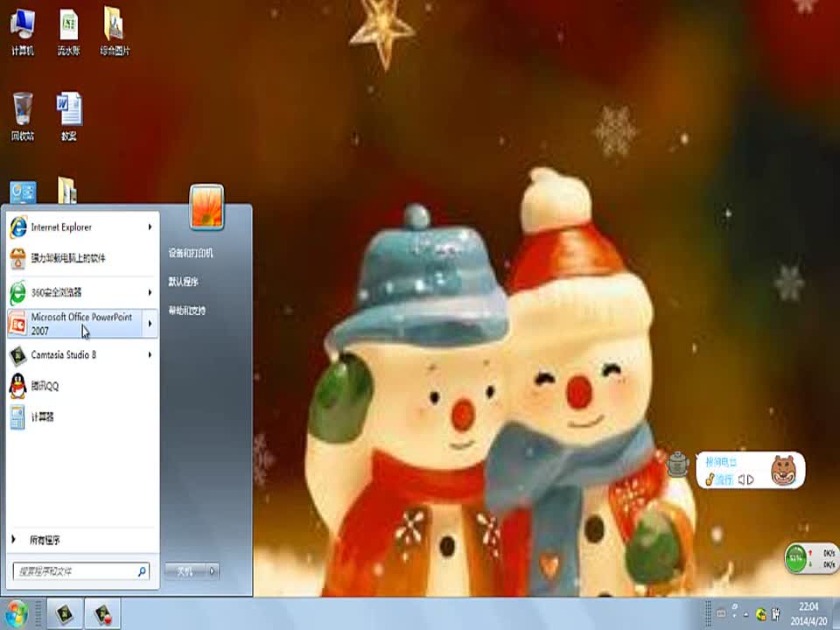Screen dimensions: 840x630
Task: Click the search programs and files box
Action: point(75,571)
